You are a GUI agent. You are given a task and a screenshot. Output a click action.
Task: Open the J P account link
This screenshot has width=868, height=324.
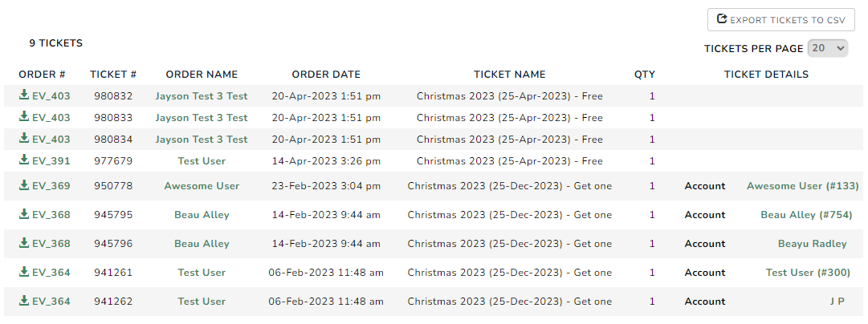(x=837, y=302)
